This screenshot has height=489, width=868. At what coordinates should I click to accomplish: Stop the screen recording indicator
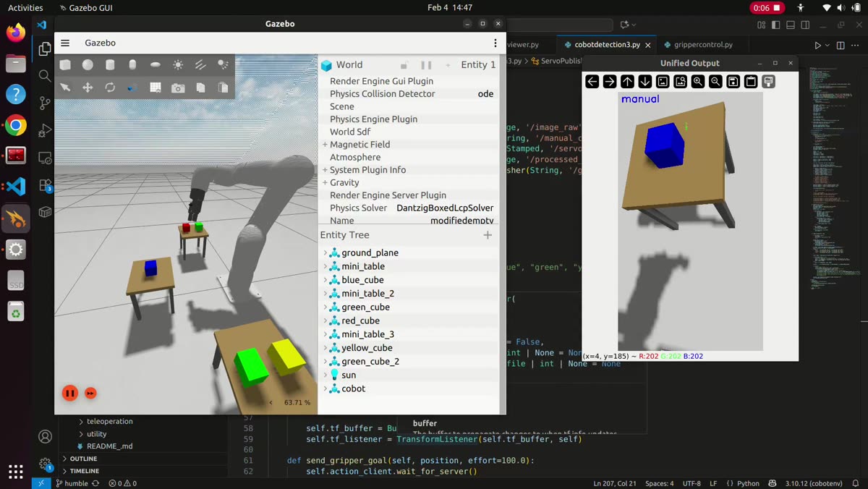pyautogui.click(x=767, y=8)
